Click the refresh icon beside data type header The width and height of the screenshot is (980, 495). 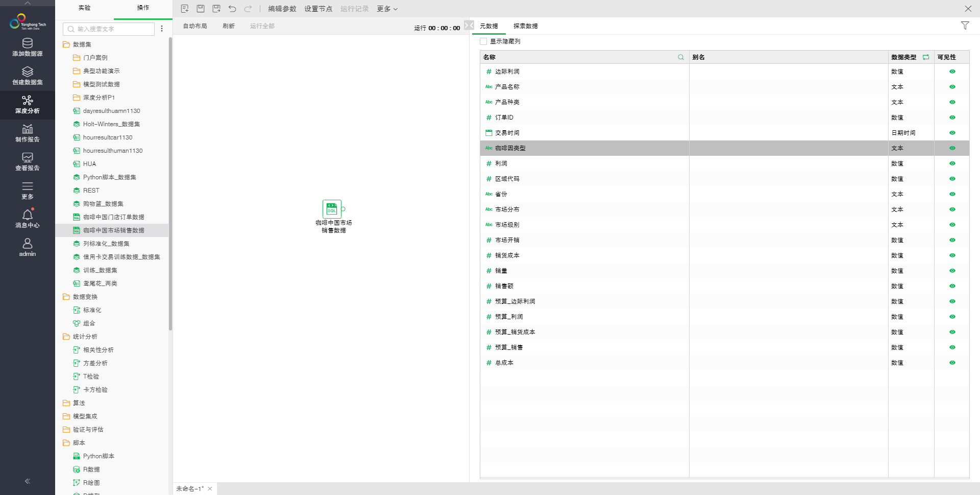(x=926, y=57)
